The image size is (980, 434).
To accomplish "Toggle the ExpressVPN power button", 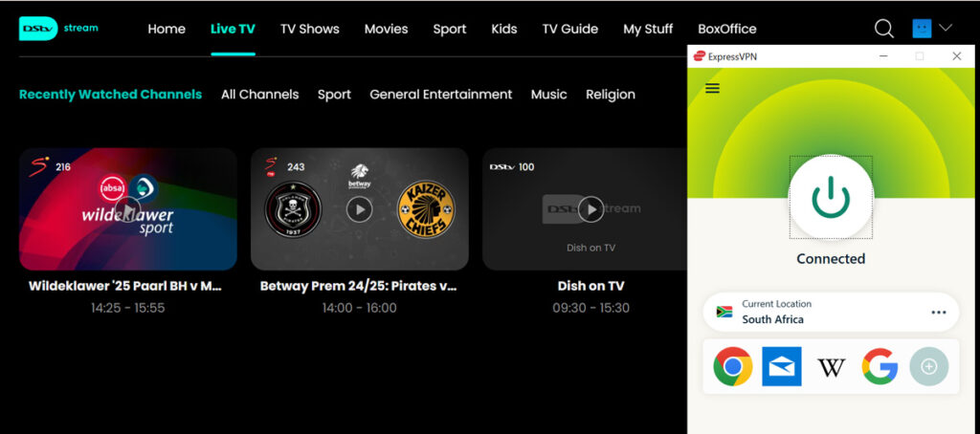I will [x=831, y=197].
